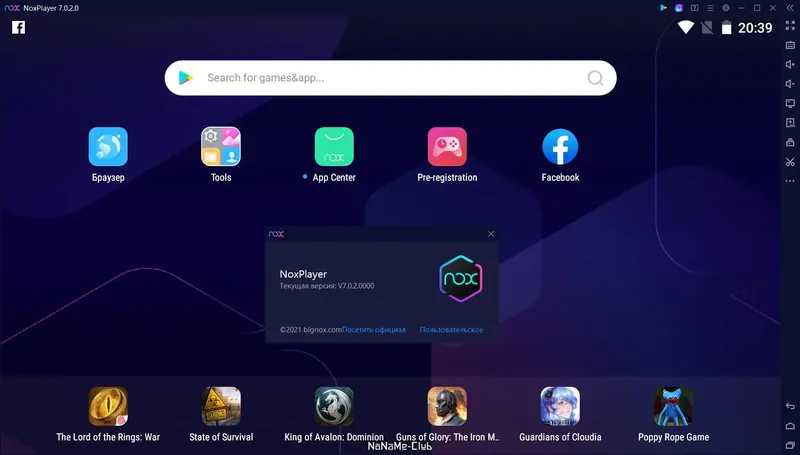Expand more sidebar tools (three dots)

[x=790, y=181]
